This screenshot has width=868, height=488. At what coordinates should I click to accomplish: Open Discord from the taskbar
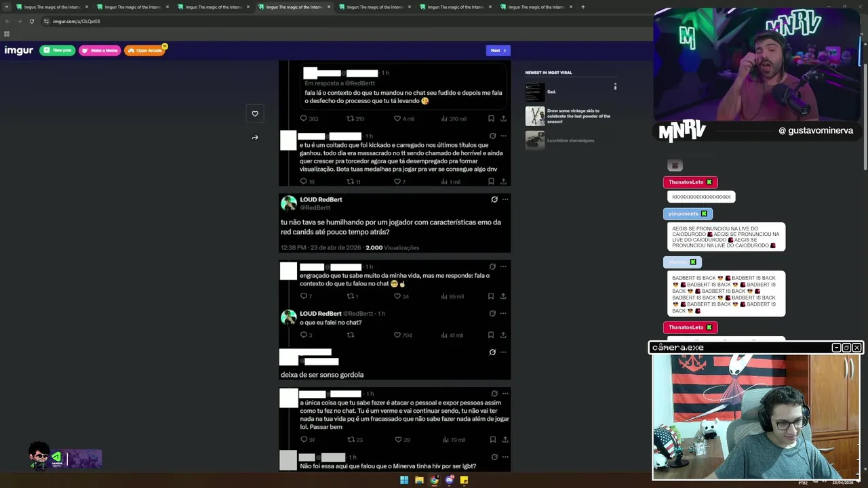(x=449, y=480)
